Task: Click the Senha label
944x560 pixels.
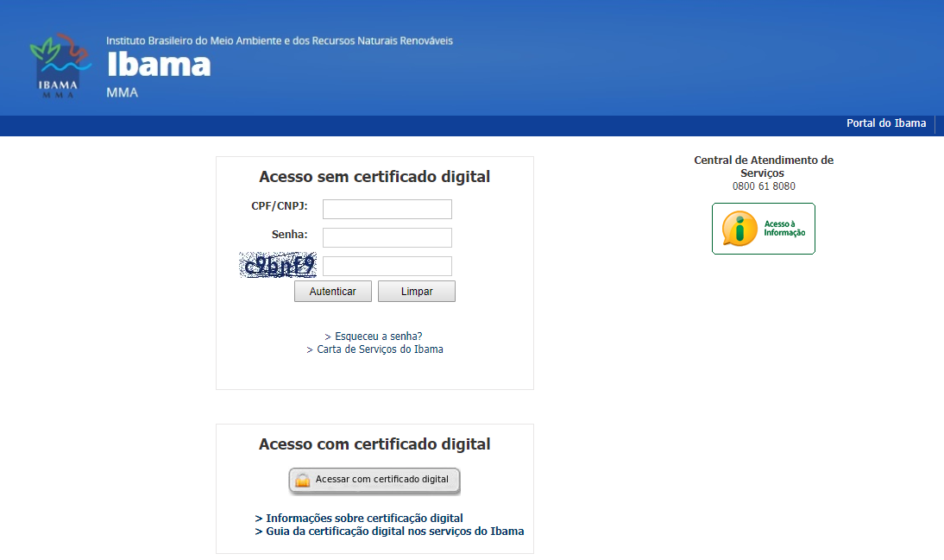Action: coord(290,234)
